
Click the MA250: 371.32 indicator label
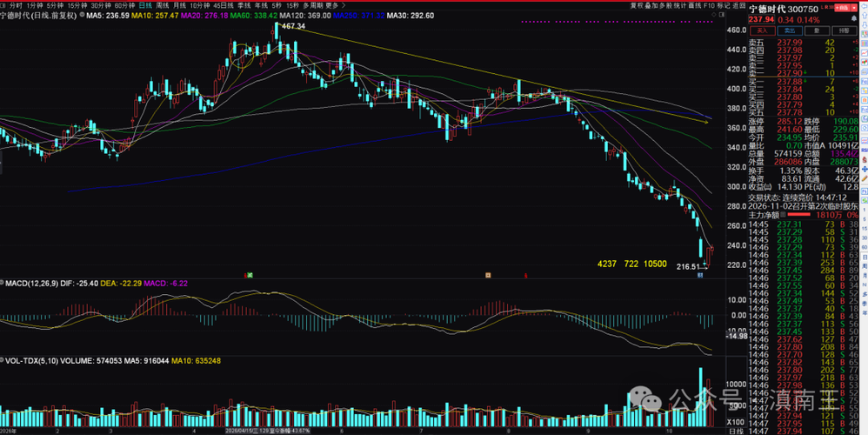(358, 16)
